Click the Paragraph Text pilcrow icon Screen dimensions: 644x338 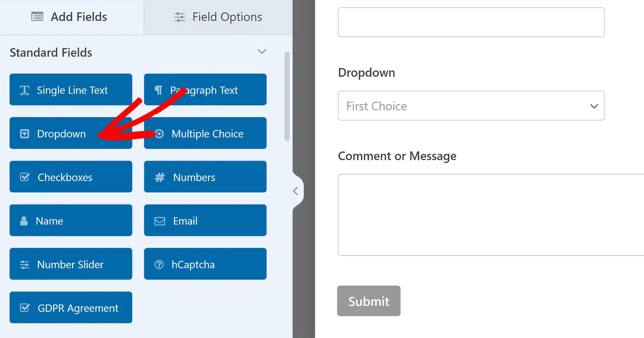[159, 90]
